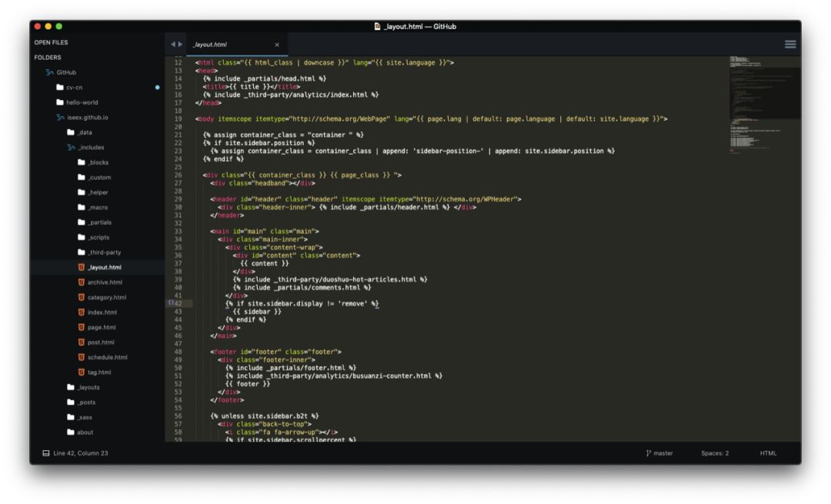The width and height of the screenshot is (831, 504).
Task: Click line number 48 in gutter
Action: 178,352
